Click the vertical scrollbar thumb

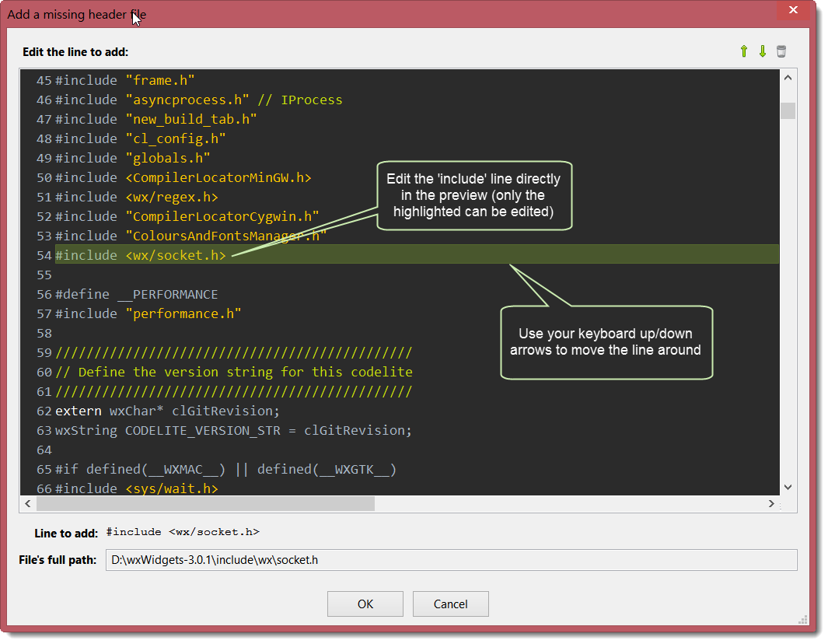coord(788,111)
